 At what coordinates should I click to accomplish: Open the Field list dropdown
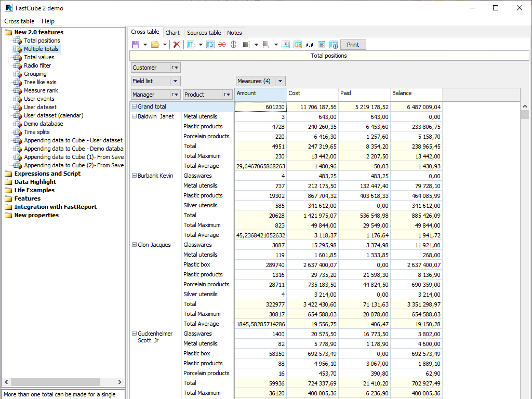[x=176, y=81]
